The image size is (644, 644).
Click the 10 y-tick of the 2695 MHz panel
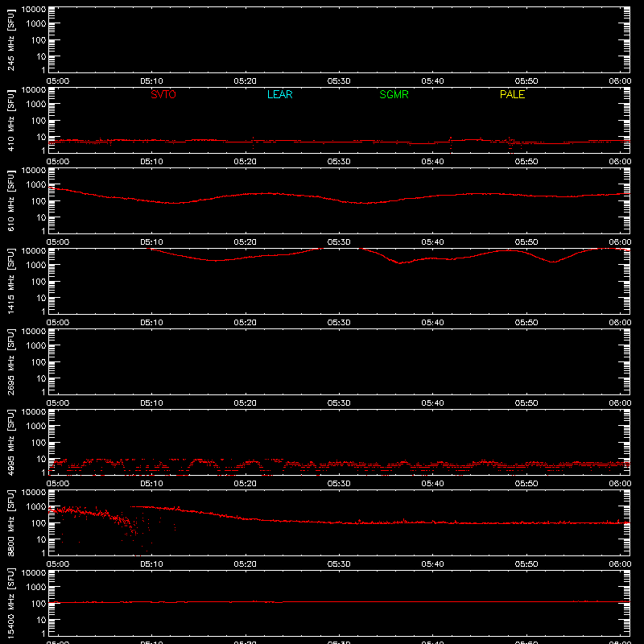41,378
